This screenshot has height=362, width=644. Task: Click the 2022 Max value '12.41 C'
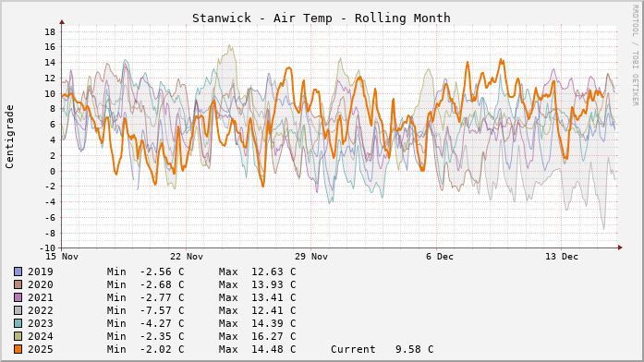(273, 310)
